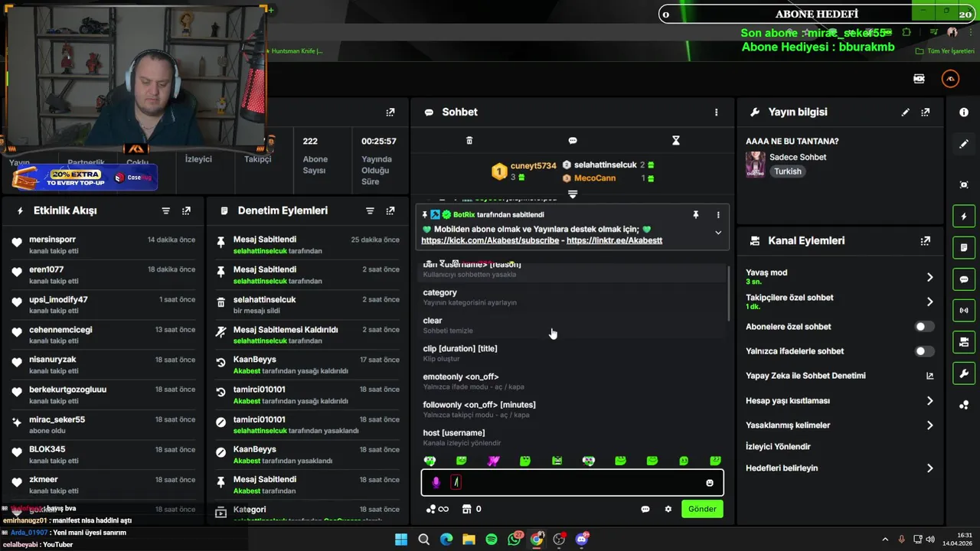Open Etkinlik Akışı filter icon

(x=165, y=210)
